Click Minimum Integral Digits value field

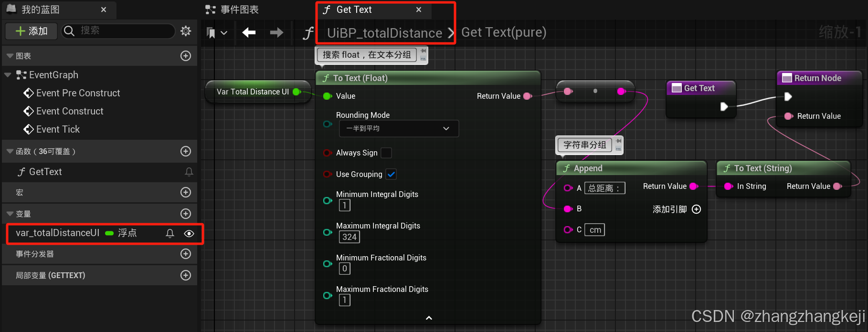coord(344,205)
